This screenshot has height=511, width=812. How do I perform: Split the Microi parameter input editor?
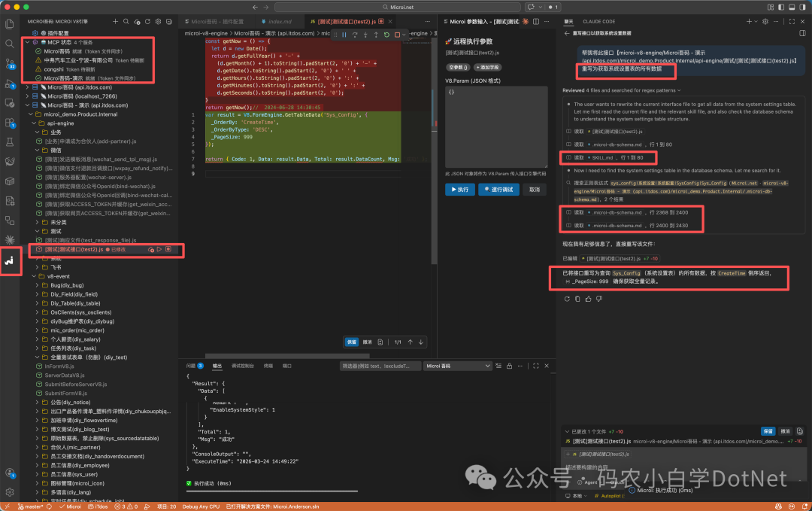(x=536, y=21)
